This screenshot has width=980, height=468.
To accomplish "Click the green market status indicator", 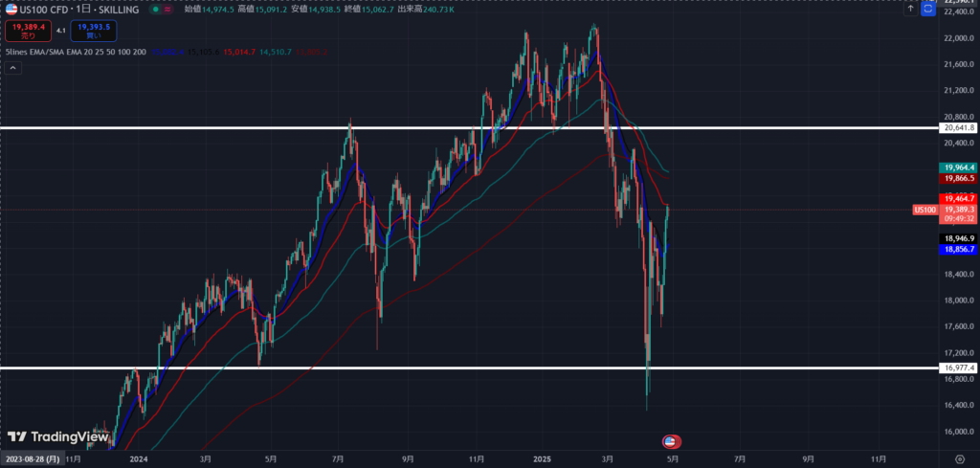I will point(154,10).
